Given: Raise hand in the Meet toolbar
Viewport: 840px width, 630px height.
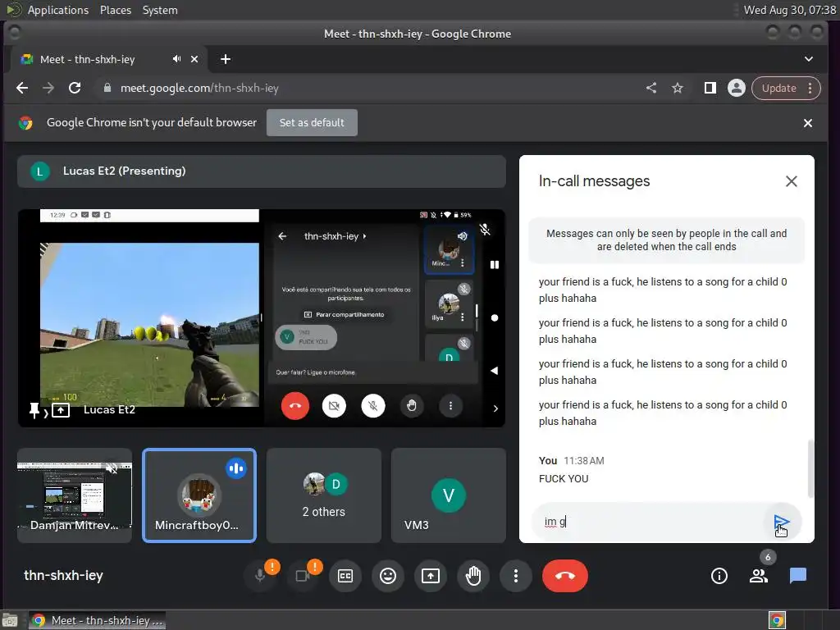Looking at the screenshot, I should (473, 576).
